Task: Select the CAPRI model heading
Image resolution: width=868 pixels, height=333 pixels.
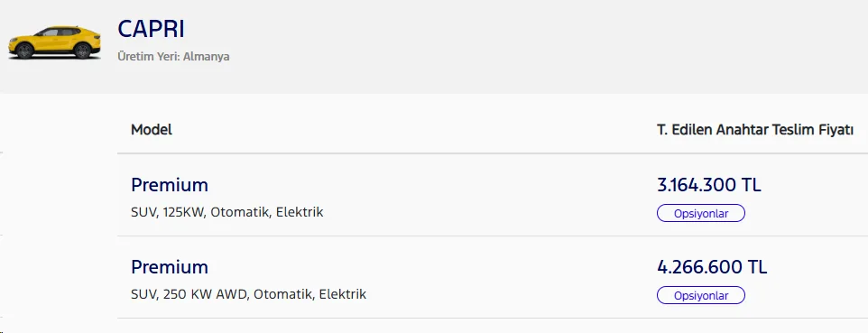Action: [x=151, y=30]
